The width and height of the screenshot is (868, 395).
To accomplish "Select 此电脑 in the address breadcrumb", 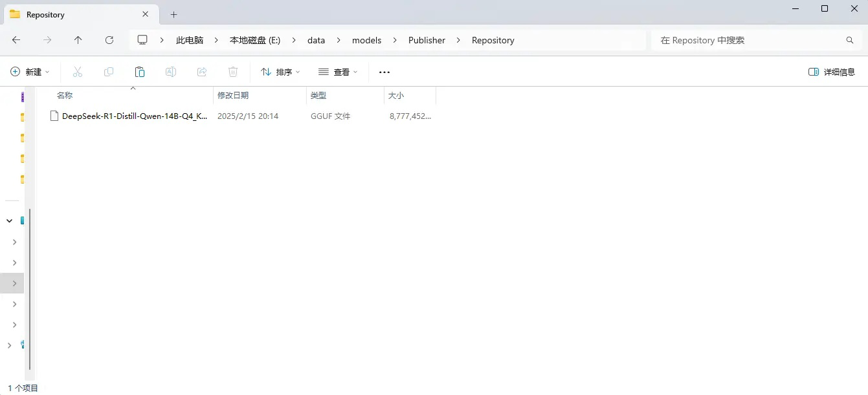I will [x=190, y=40].
